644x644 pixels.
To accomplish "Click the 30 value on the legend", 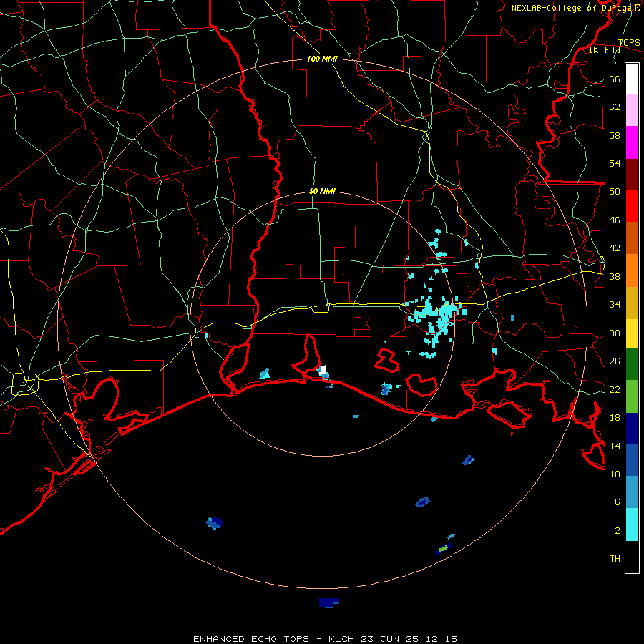I will pos(615,333).
